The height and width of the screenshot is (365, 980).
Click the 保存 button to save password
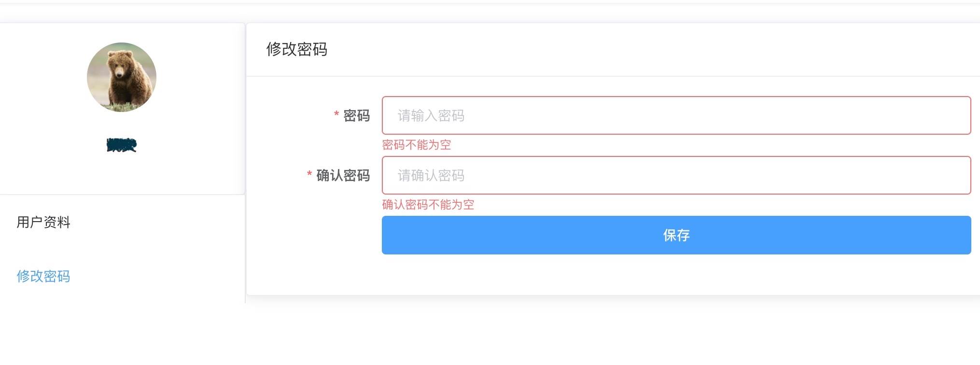pyautogui.click(x=675, y=235)
